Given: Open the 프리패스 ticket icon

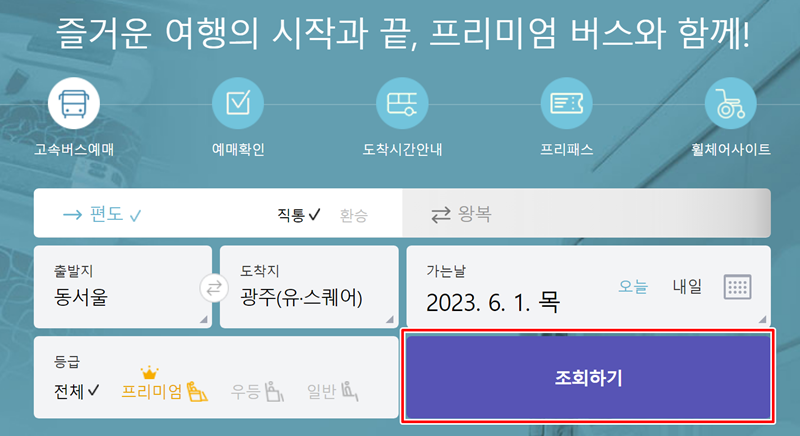Looking at the screenshot, I should pyautogui.click(x=566, y=103).
